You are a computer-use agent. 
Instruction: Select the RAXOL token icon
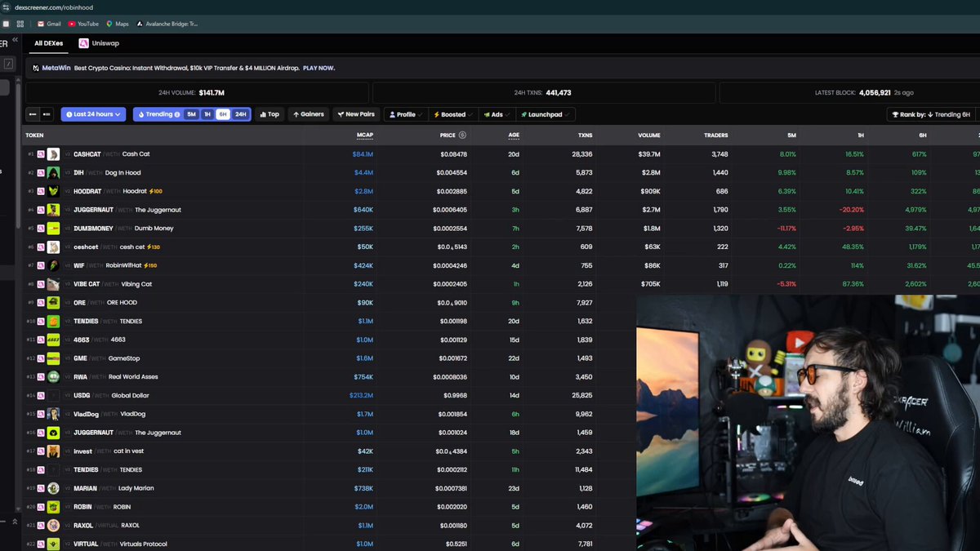point(53,526)
